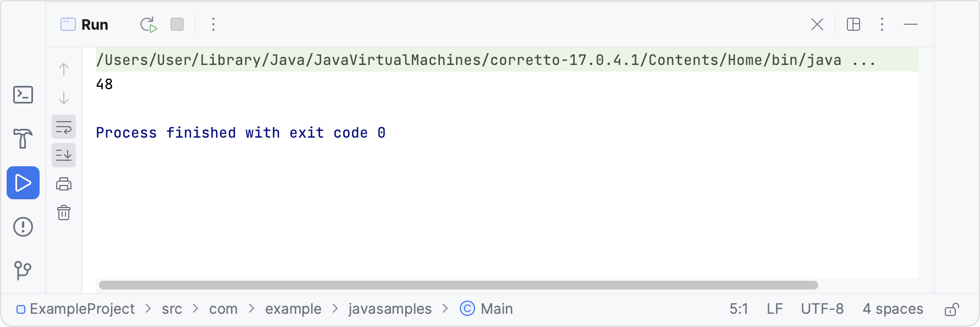Open the Build hammer tool window
Image resolution: width=980 pixels, height=327 pixels.
(x=23, y=139)
